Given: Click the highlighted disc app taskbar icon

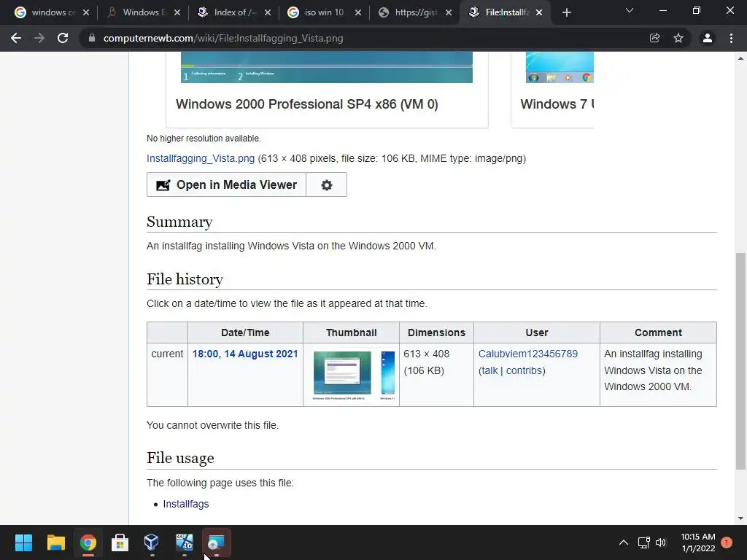Looking at the screenshot, I should [x=216, y=542].
